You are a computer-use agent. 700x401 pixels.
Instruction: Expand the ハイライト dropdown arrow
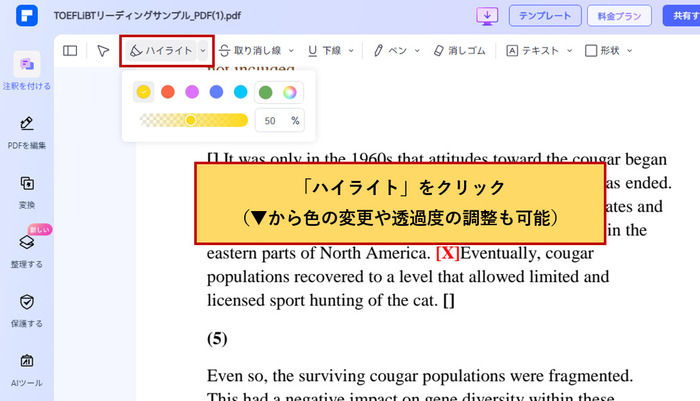coord(203,50)
